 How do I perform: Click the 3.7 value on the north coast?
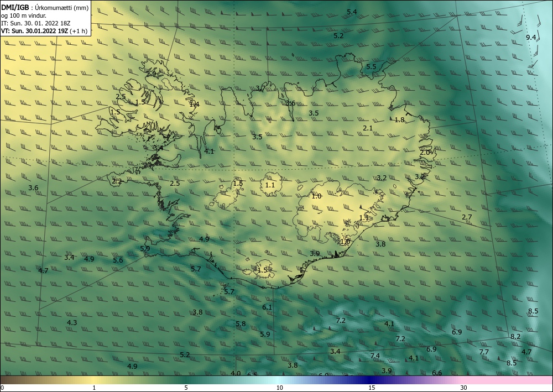(x=260, y=88)
